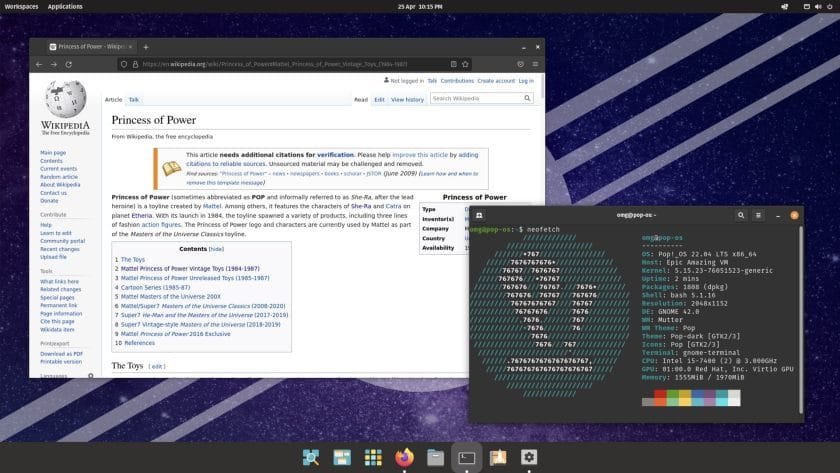The width and height of the screenshot is (840, 473).
Task: Open Random article in sidebar
Action: [x=59, y=177]
